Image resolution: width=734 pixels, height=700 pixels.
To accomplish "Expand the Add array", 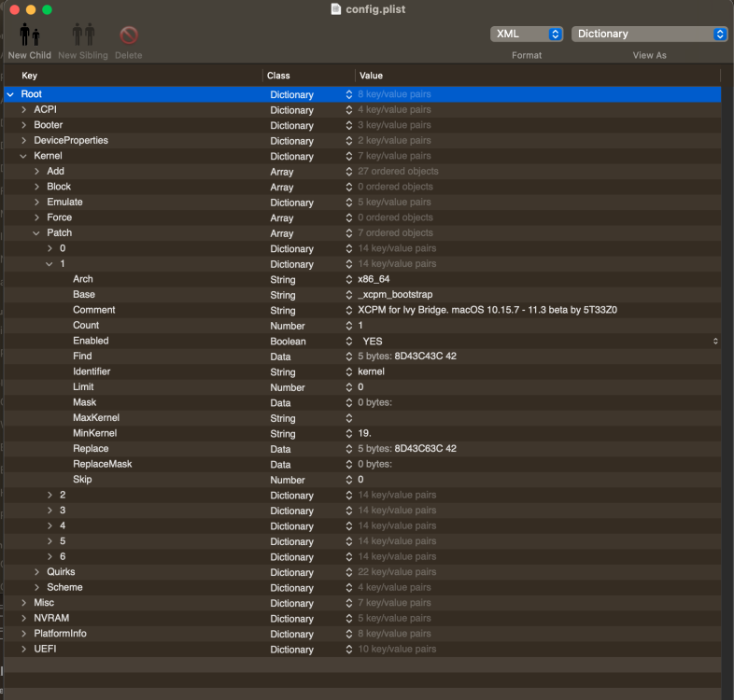I will click(x=36, y=171).
